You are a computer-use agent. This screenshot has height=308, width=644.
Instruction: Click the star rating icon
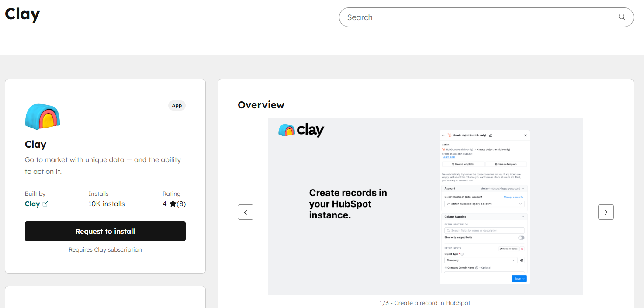click(x=173, y=204)
